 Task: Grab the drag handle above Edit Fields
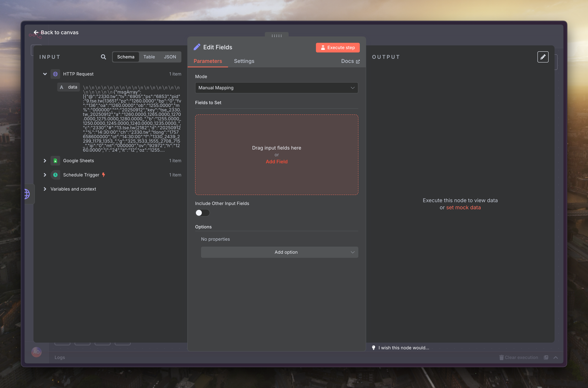coord(277,36)
